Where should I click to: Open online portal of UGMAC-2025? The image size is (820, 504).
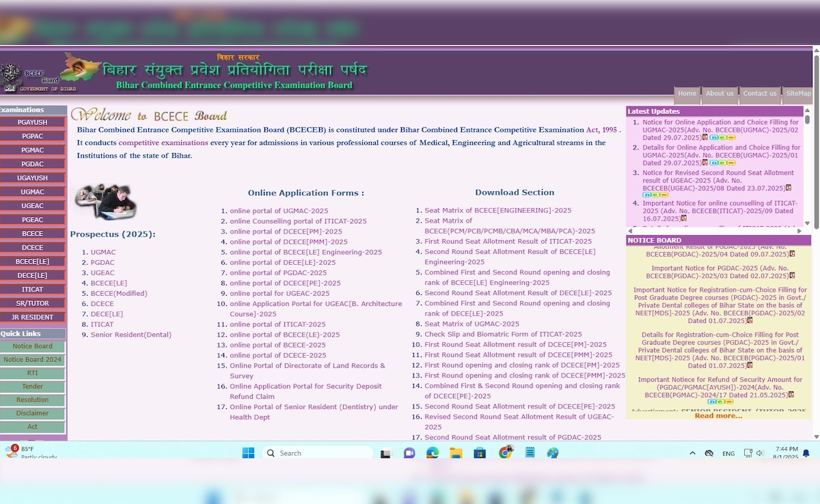coord(279,211)
